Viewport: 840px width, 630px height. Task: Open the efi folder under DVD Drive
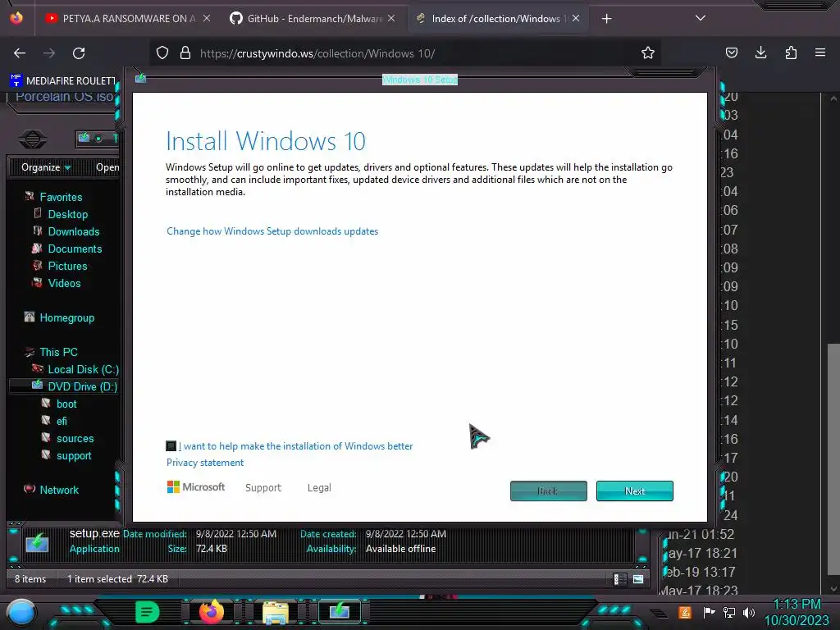tap(62, 421)
